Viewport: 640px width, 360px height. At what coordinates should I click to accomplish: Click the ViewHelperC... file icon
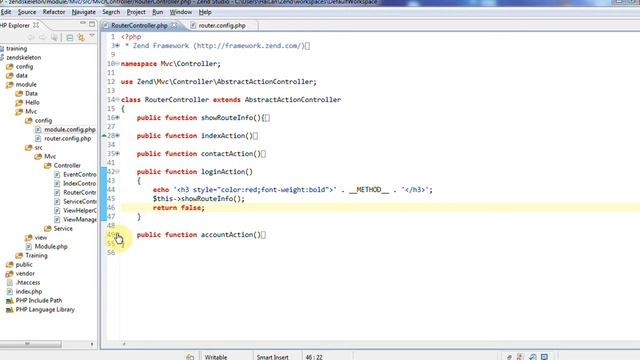(57, 210)
